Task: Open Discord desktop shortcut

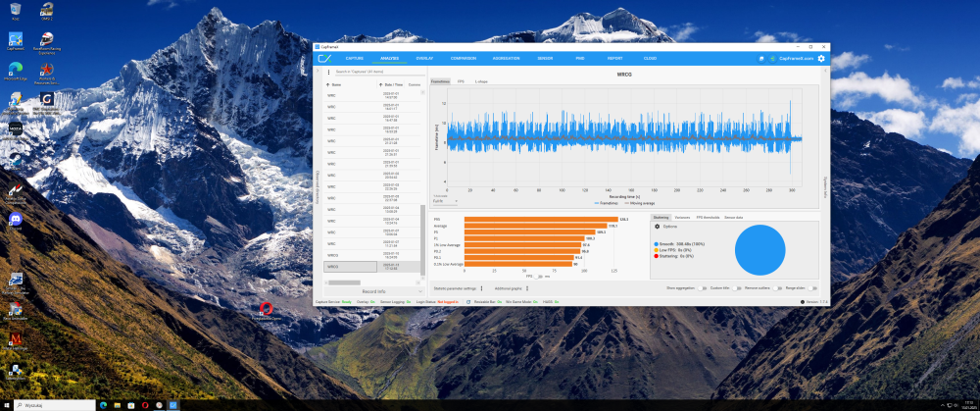Action: (16, 222)
